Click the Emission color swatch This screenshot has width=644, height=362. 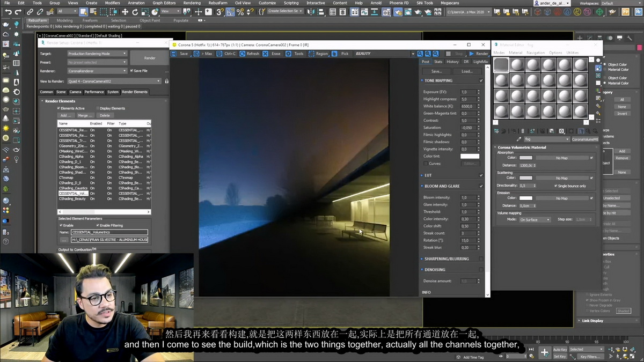point(526,198)
